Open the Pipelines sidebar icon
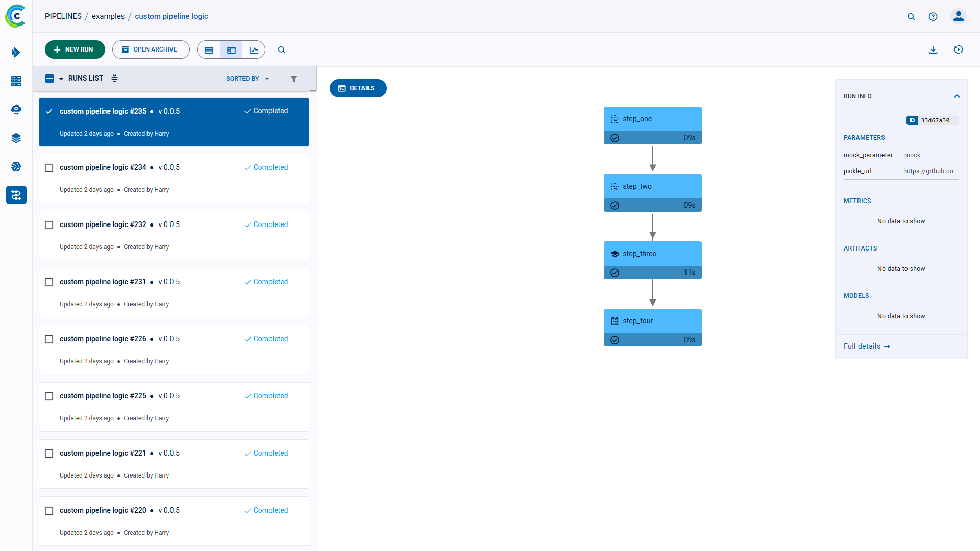 click(x=16, y=195)
